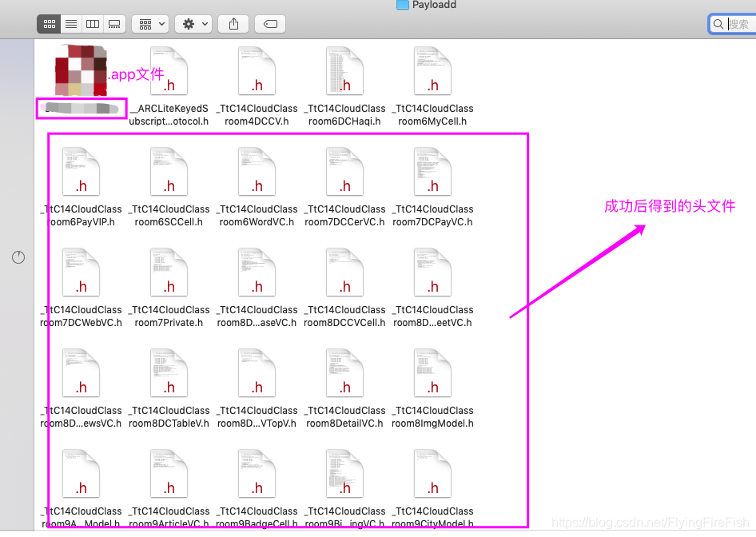This screenshot has width=756, height=537.
Task: Click the magnifier icon in search box
Action: pyautogui.click(x=718, y=24)
